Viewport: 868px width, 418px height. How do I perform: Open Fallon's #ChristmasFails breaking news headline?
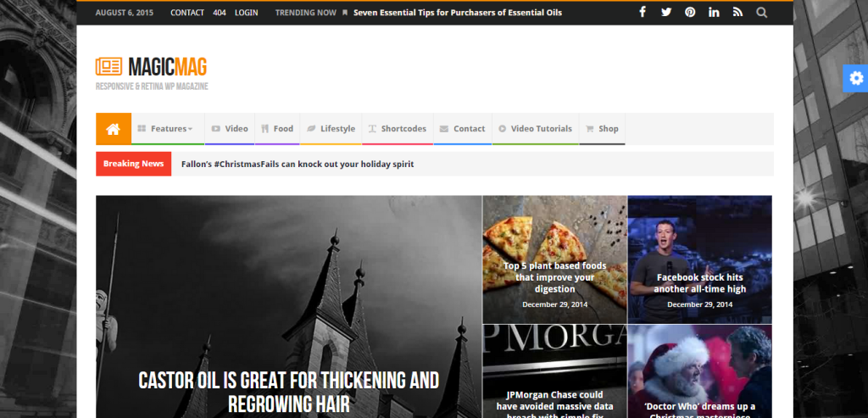298,164
